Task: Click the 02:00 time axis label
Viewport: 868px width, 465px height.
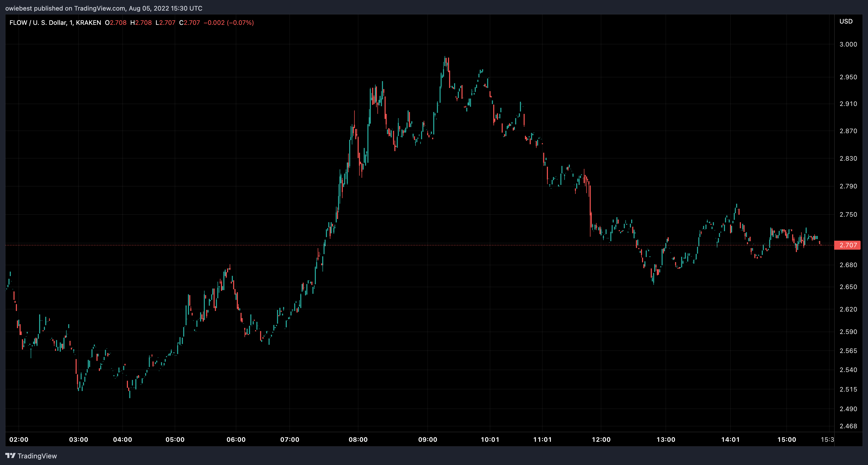Action: [x=19, y=439]
